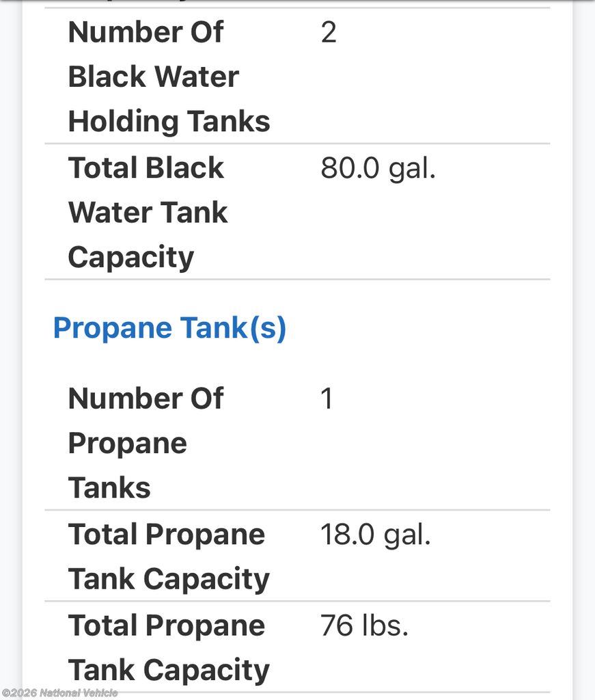
Task: Select the black water tank count value 2
Action: click(x=329, y=32)
